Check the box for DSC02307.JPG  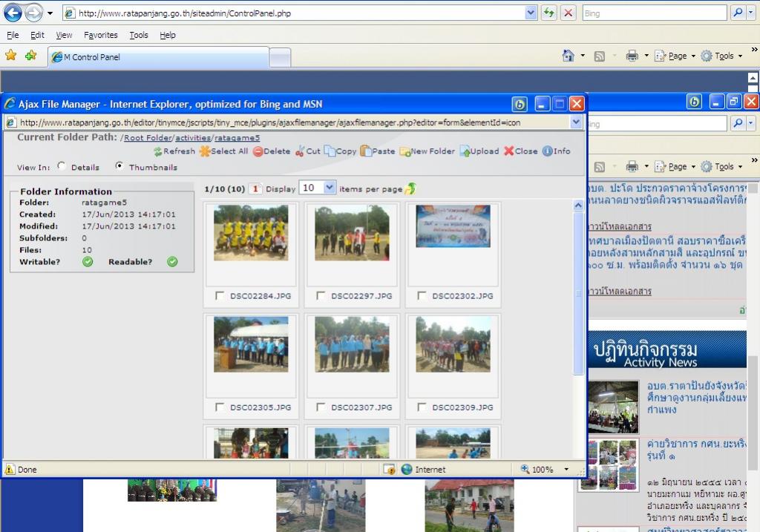coord(321,407)
